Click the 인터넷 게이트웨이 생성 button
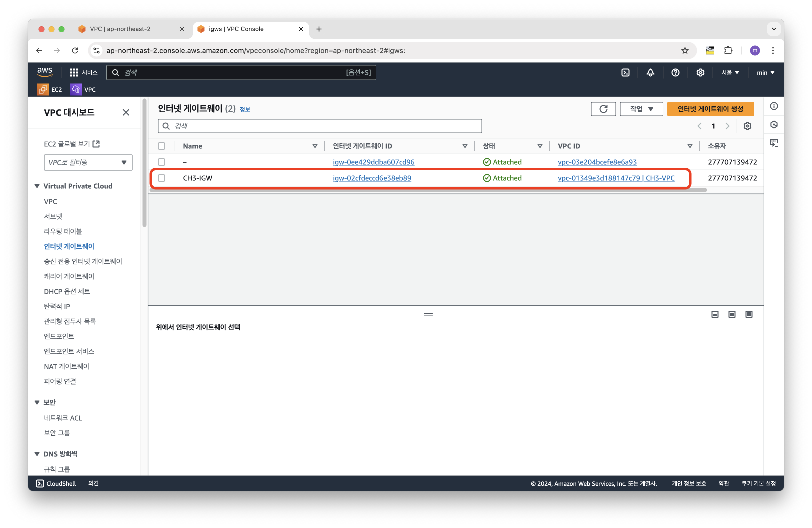 click(710, 109)
